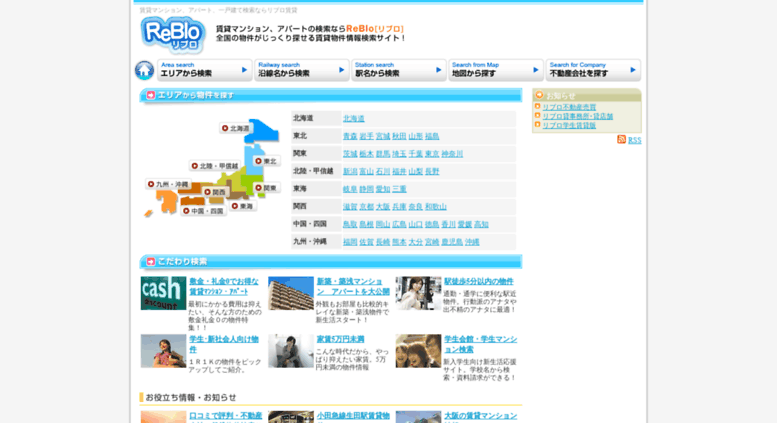Screen dimensions: 777x423
Task: Open 鹿児島 prefecture link
Action: click(452, 242)
